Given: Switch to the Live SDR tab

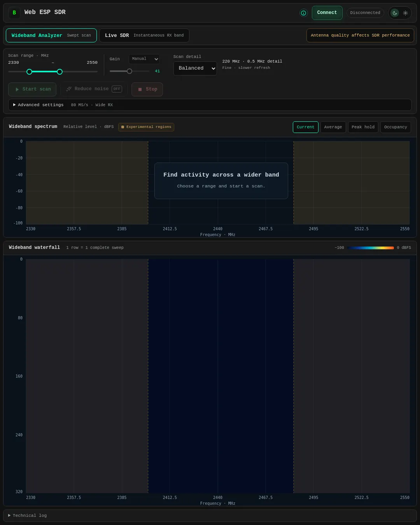Looking at the screenshot, I should (x=144, y=35).
